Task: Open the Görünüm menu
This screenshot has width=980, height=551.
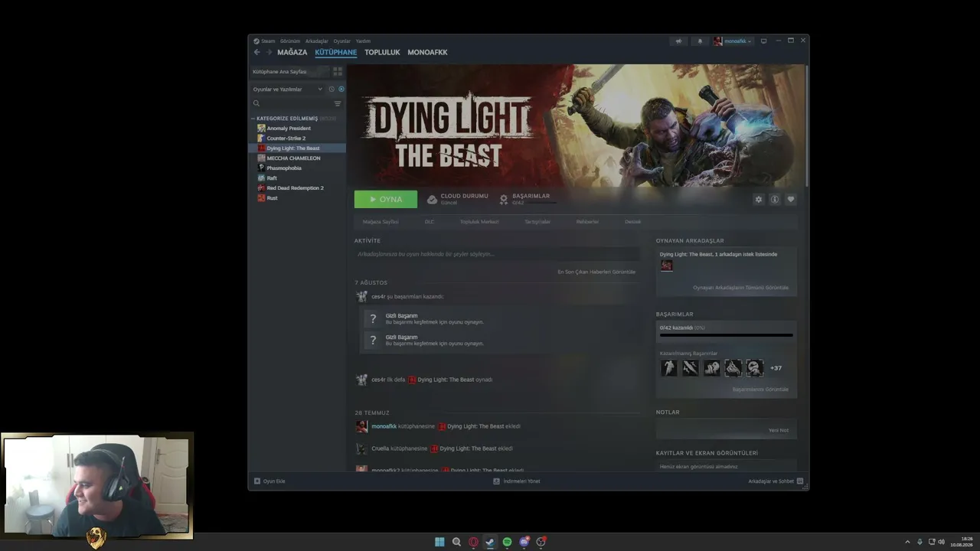Action: (x=290, y=41)
